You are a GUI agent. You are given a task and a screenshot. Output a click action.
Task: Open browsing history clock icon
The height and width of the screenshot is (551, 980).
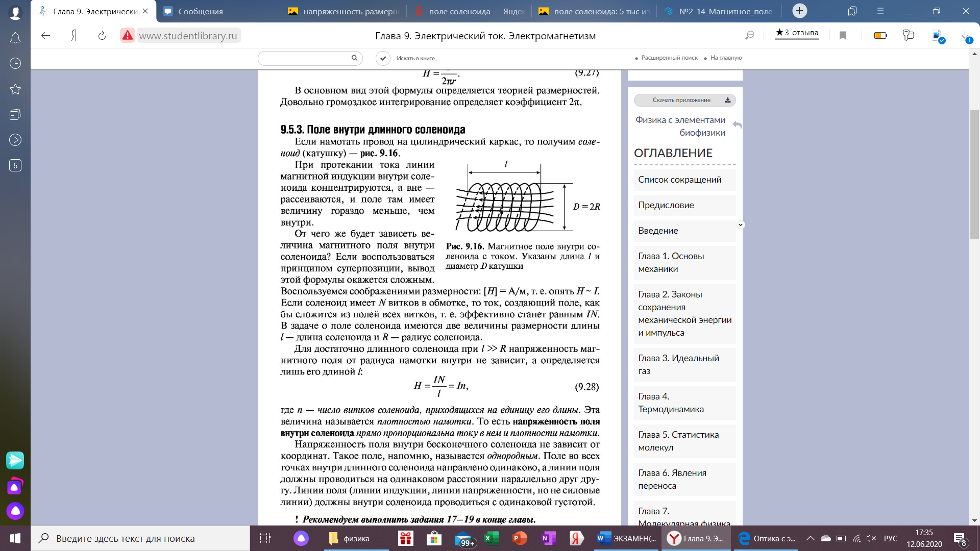click(x=15, y=63)
